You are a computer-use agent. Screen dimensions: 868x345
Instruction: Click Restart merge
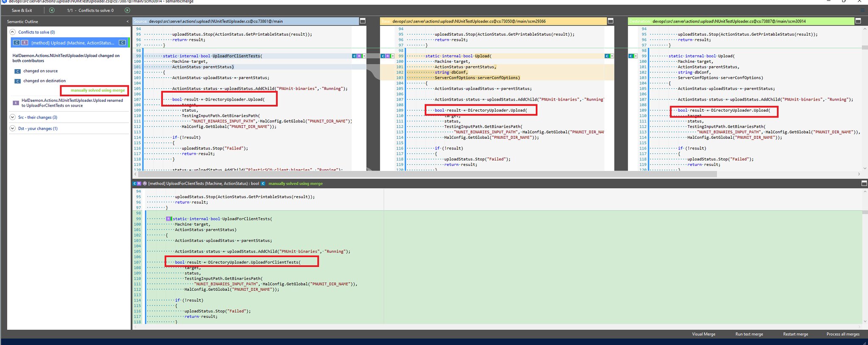pos(796,334)
